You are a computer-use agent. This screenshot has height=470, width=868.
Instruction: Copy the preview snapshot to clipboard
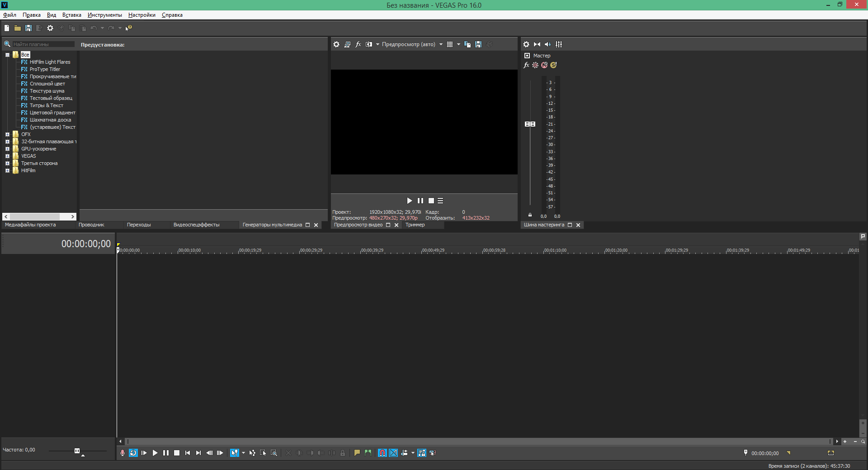click(468, 44)
